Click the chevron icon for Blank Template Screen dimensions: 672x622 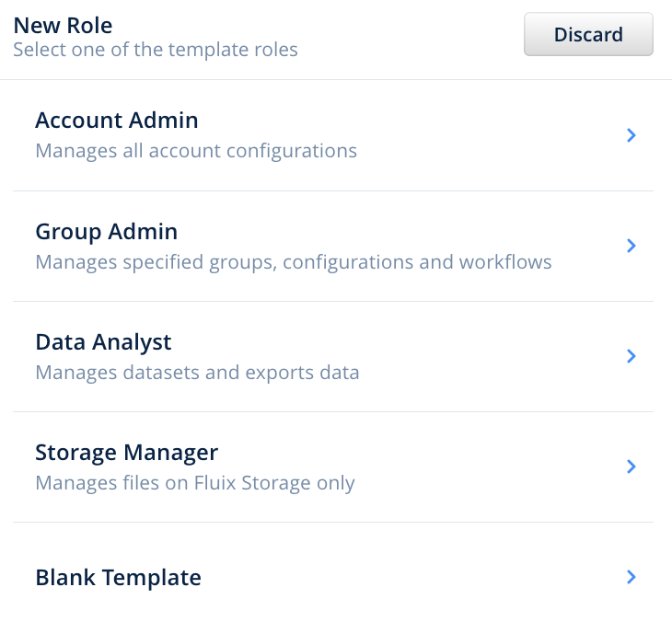click(x=631, y=577)
